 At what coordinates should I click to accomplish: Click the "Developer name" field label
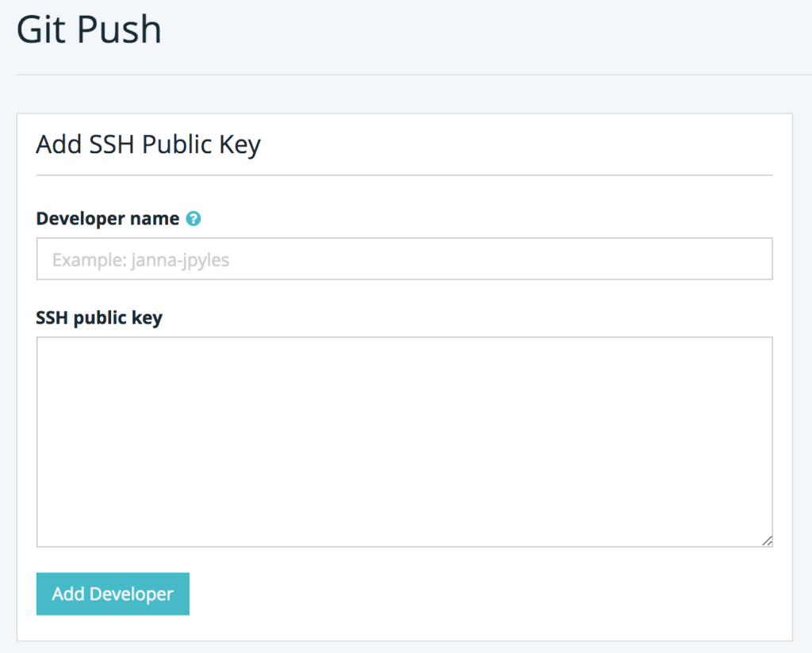[108, 219]
